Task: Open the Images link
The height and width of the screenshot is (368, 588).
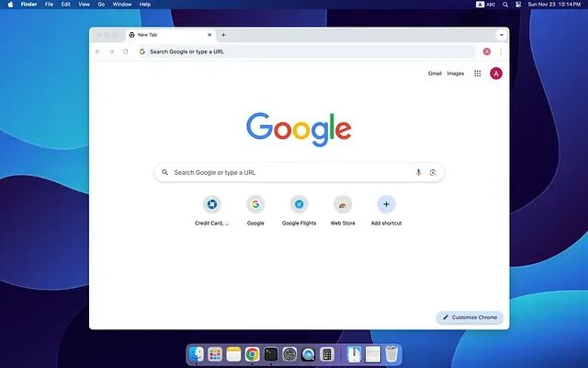Action: click(x=456, y=74)
